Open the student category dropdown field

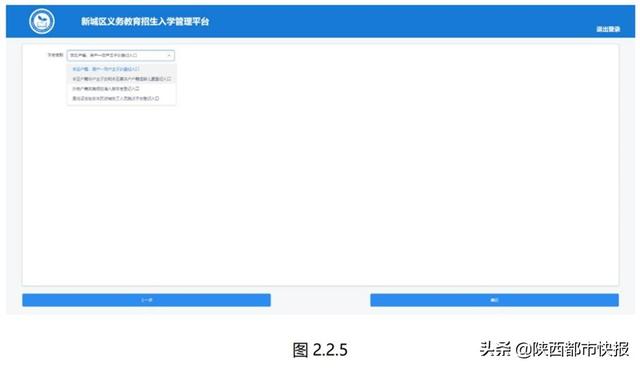(121, 55)
